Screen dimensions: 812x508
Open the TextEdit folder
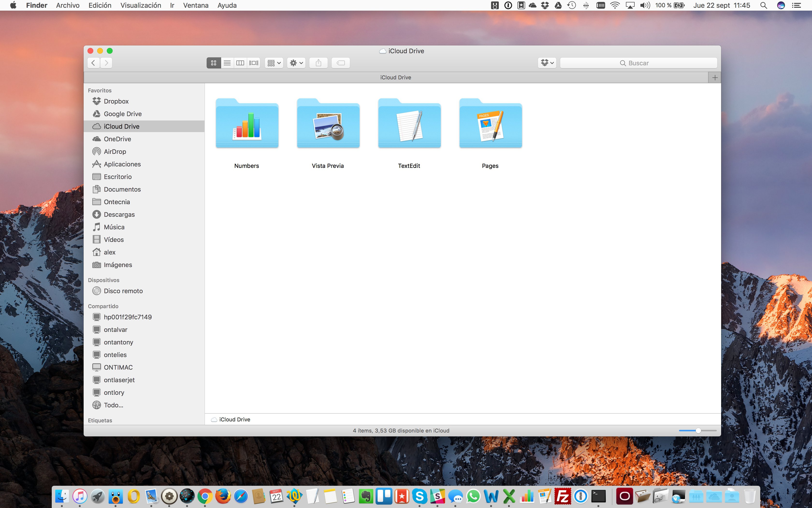(x=409, y=123)
